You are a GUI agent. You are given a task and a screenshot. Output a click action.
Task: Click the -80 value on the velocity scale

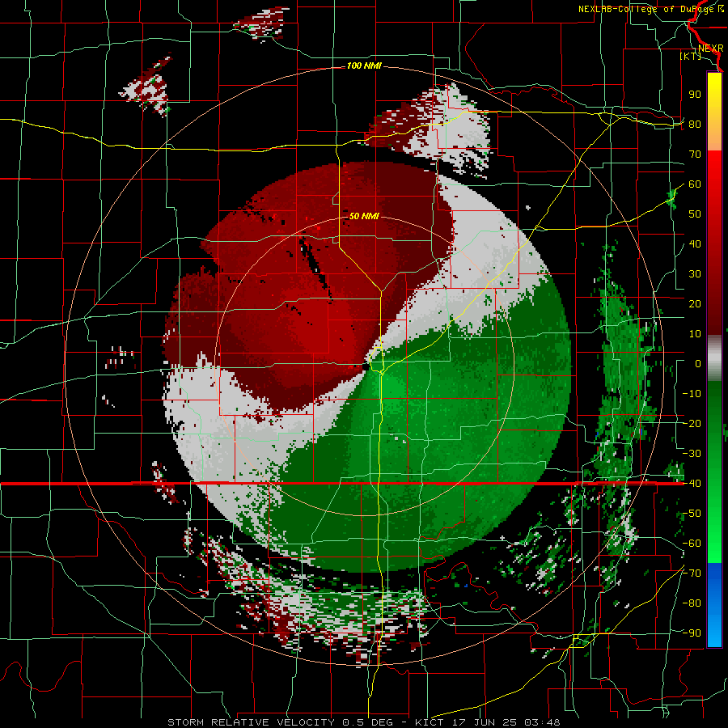(692, 603)
